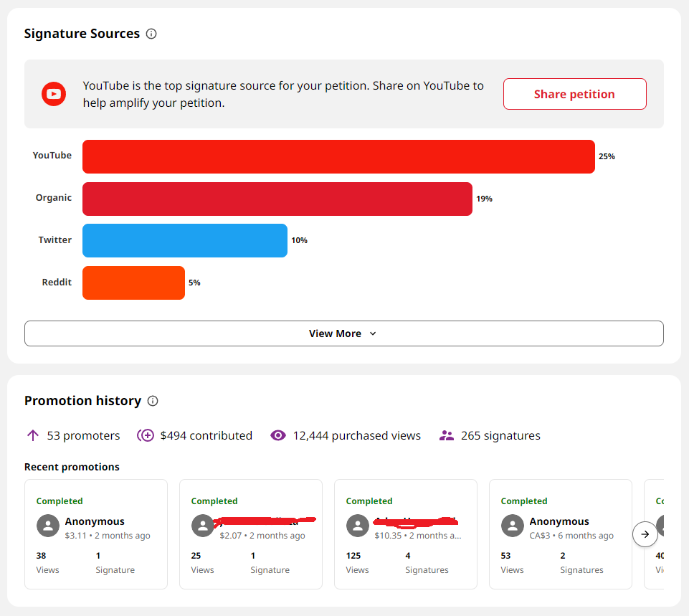The height and width of the screenshot is (616, 689).
Task: Click the '53 promoters' text
Action: pos(83,435)
